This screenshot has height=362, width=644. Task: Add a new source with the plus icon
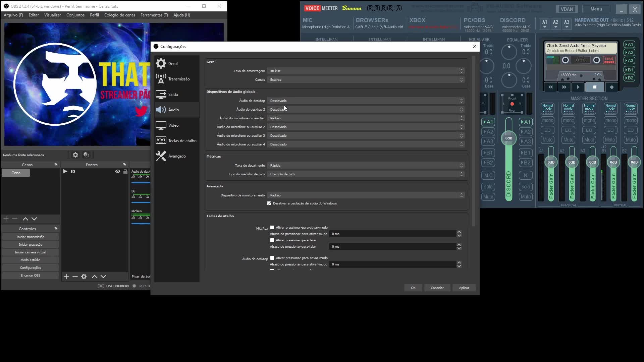pos(66,277)
